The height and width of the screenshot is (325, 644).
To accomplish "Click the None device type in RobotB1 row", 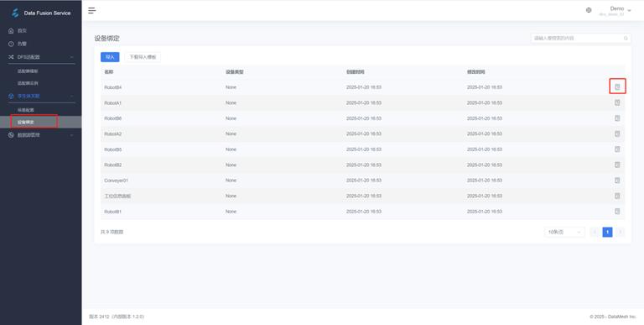I will (x=231, y=212).
